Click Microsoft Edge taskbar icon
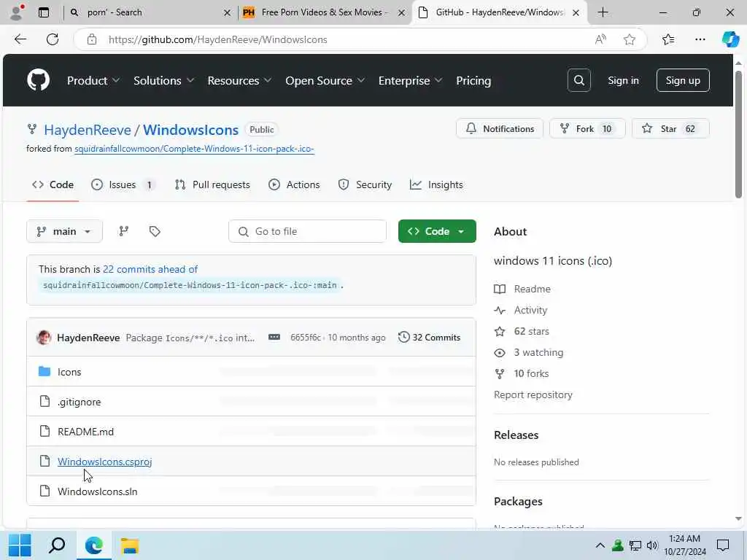This screenshot has height=560, width=747. [x=94, y=545]
